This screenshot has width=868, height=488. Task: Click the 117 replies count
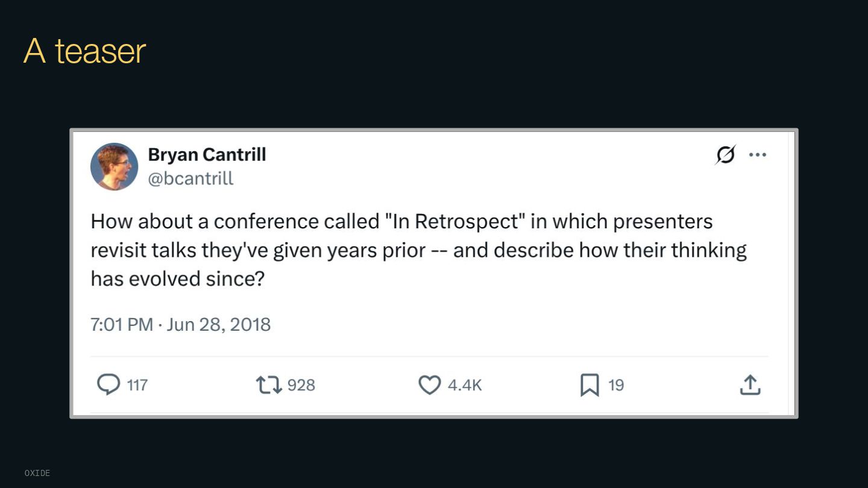coord(137,385)
